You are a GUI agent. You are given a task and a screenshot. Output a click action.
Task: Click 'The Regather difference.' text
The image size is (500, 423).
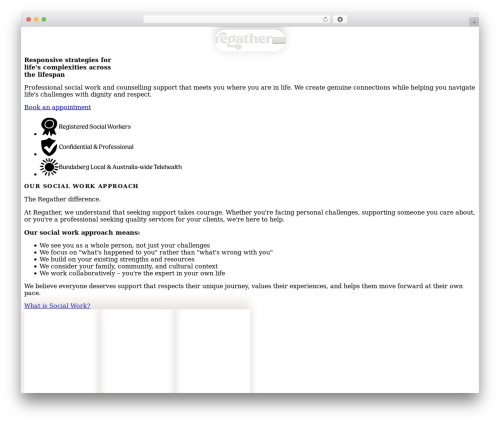click(62, 199)
